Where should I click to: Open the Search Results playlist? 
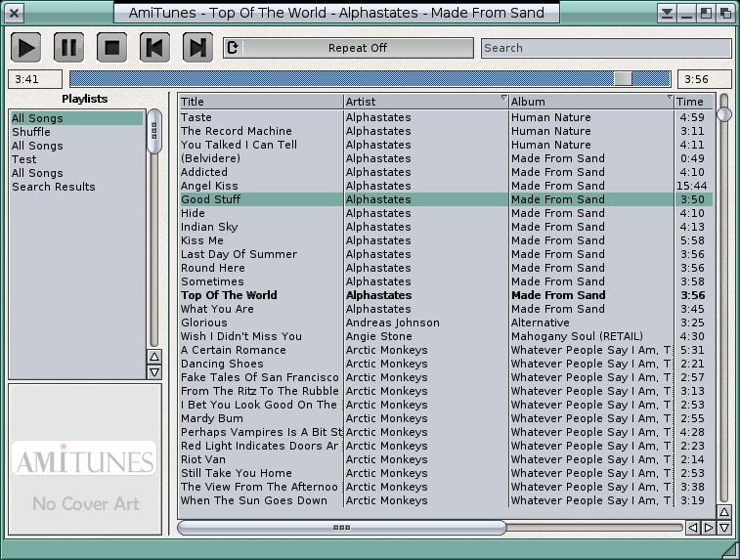click(77, 187)
